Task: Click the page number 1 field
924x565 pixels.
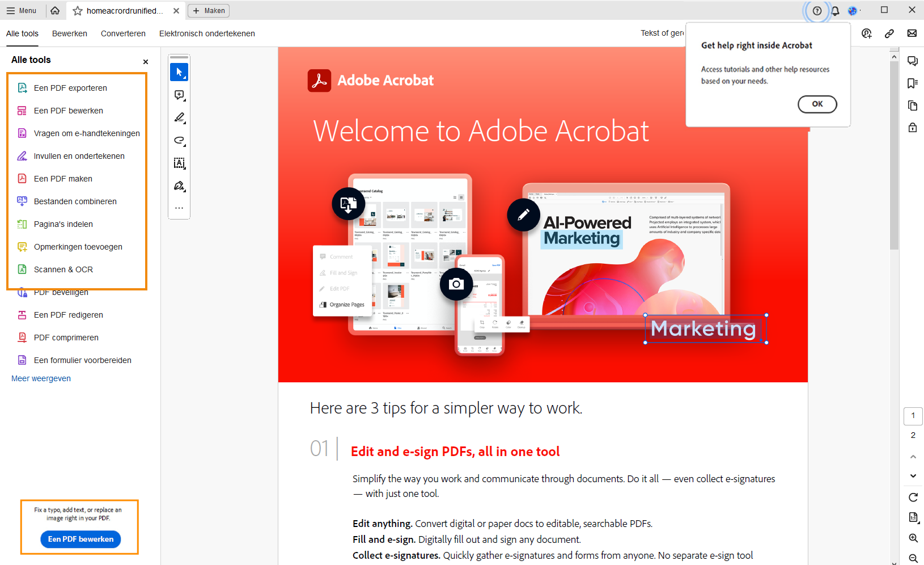Action: click(913, 416)
